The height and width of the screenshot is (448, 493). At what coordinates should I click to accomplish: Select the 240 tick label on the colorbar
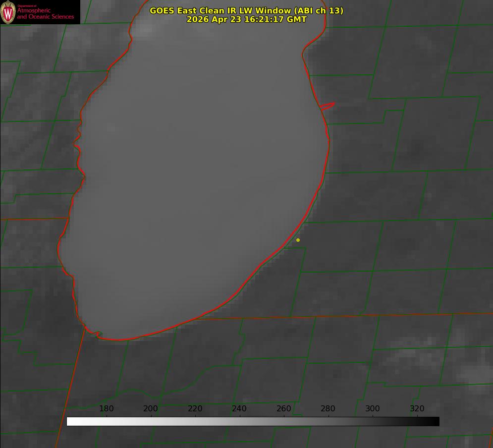[239, 408]
